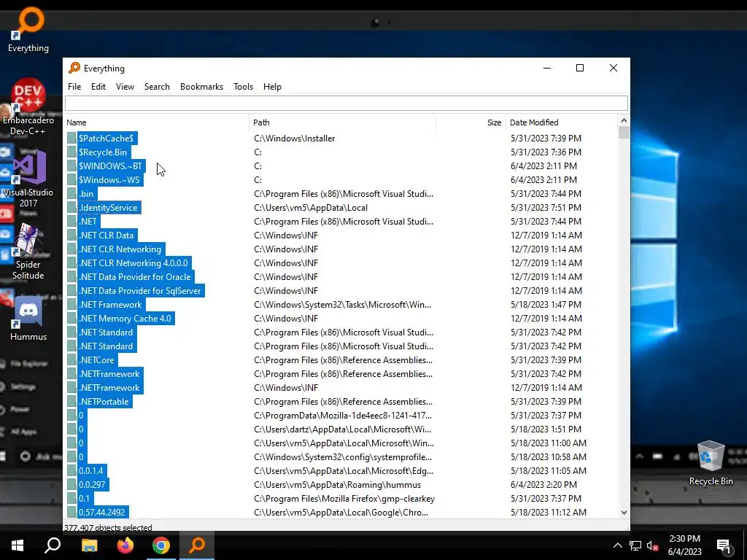Launch Firefox from the taskbar
This screenshot has width=747, height=560.
[x=125, y=545]
